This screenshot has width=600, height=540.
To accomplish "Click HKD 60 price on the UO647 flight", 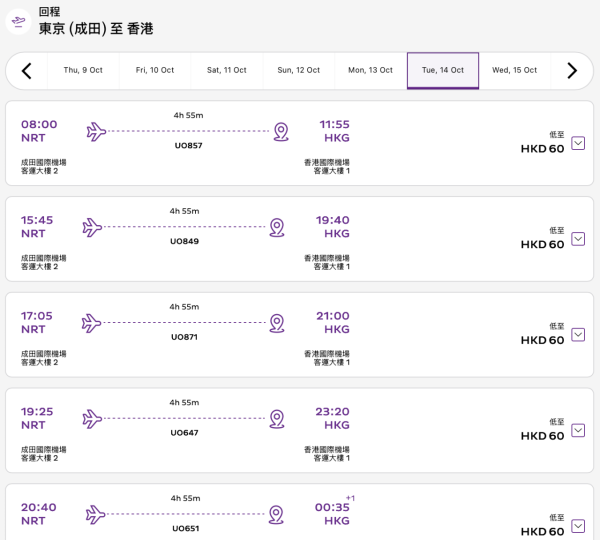I will [542, 436].
